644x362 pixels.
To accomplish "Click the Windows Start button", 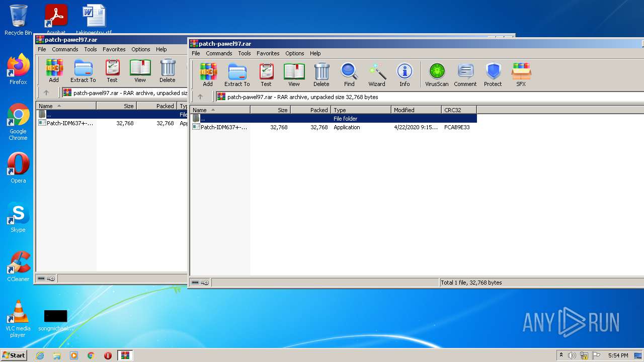I will click(x=14, y=355).
